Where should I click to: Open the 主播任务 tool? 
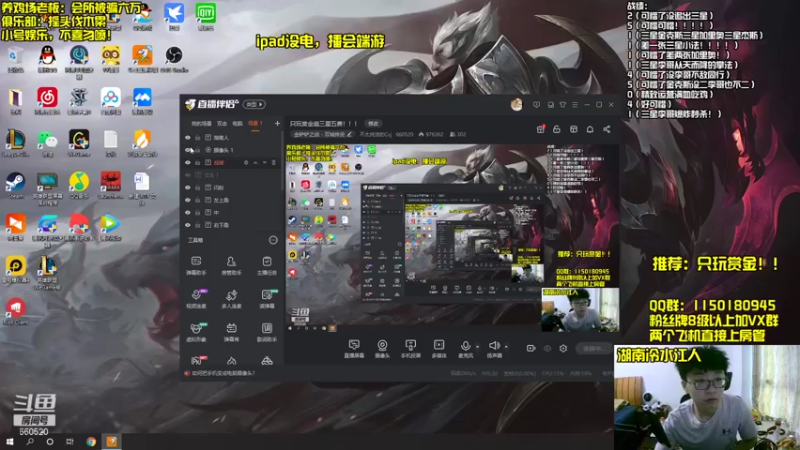(266, 266)
